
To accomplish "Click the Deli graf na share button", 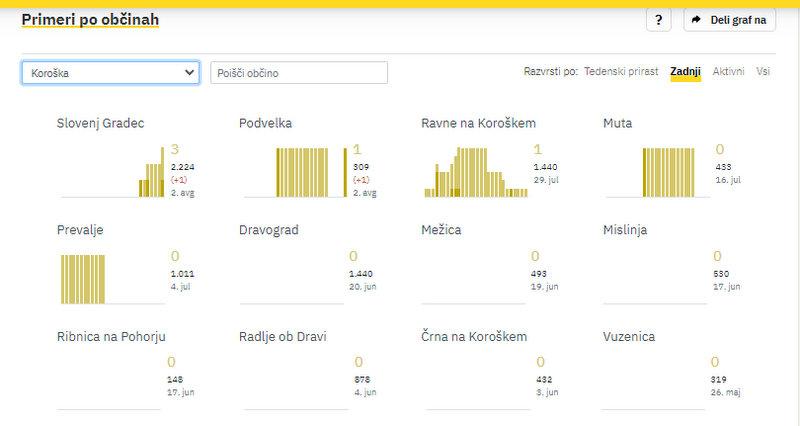I will click(729, 20).
